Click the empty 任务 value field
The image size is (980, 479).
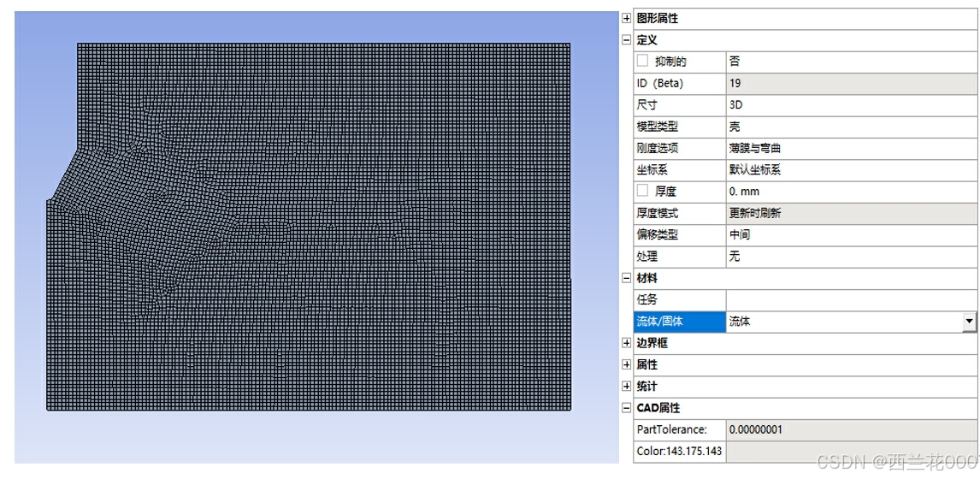(x=852, y=299)
